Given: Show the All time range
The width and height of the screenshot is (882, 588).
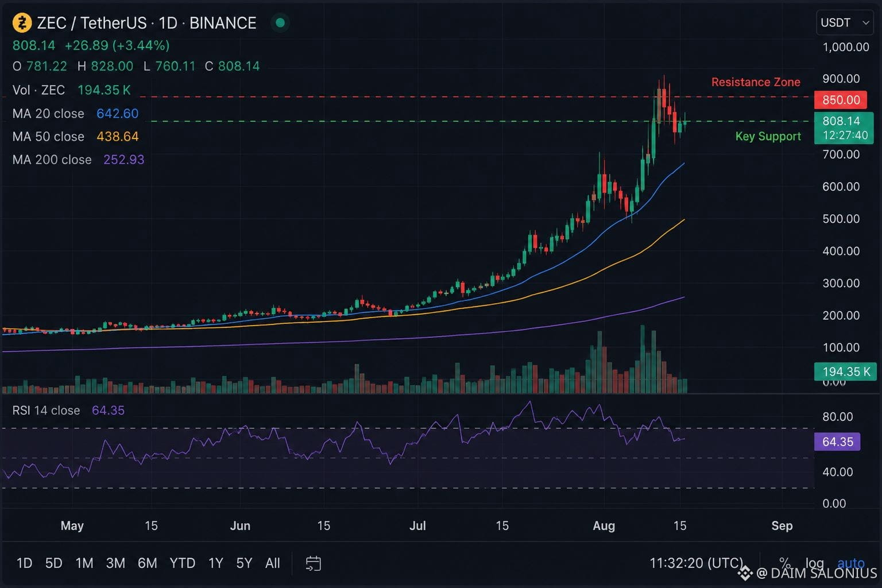Looking at the screenshot, I should coord(273,563).
